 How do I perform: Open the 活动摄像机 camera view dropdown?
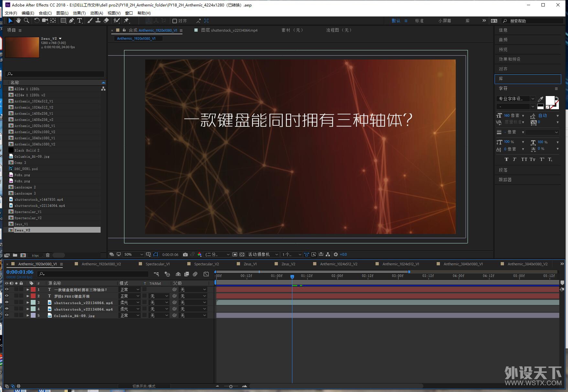[x=263, y=255]
